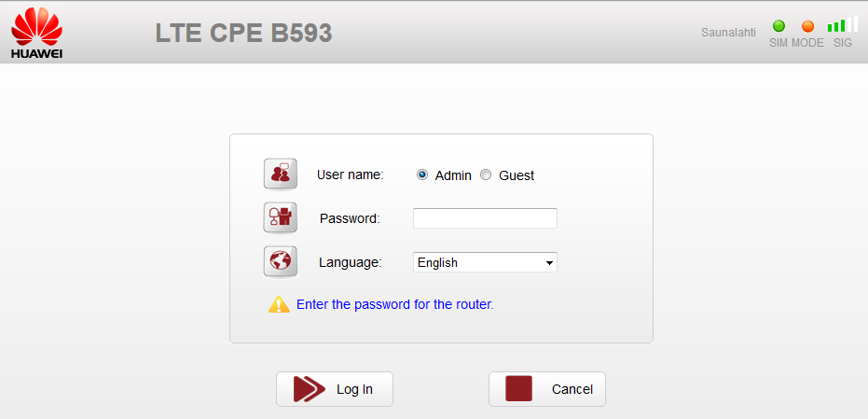The height and width of the screenshot is (419, 868).
Task: Click the user name people icon
Action: pos(280,174)
